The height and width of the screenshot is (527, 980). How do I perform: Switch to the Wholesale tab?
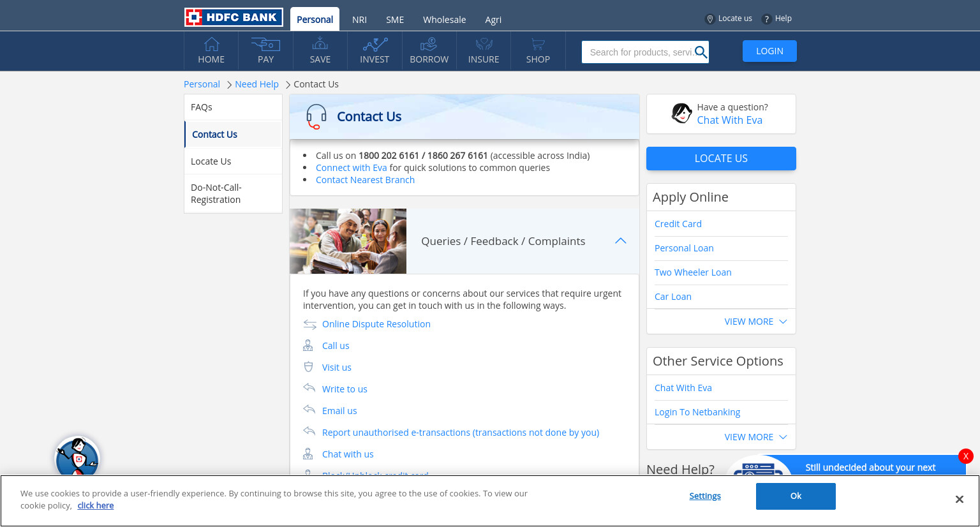pos(444,20)
